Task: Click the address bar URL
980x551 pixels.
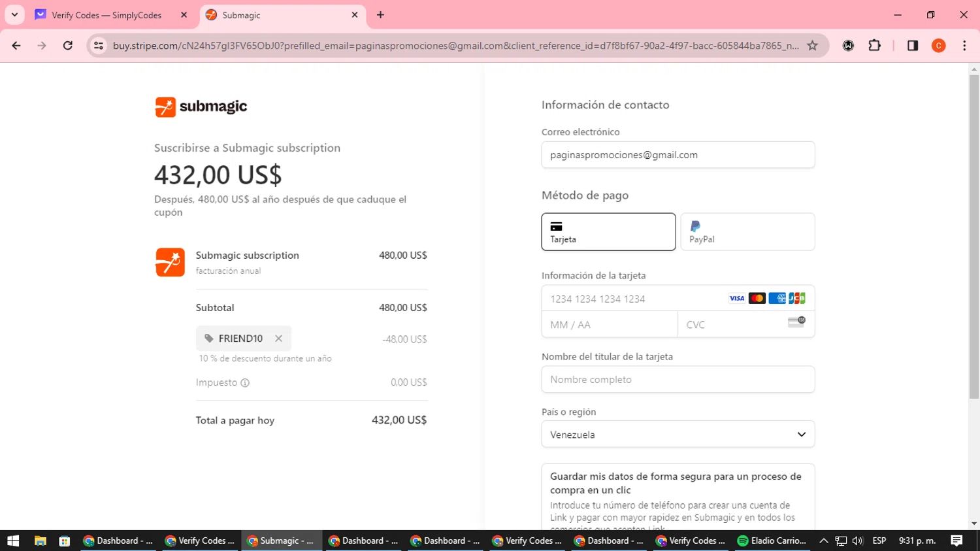Action: (x=455, y=46)
